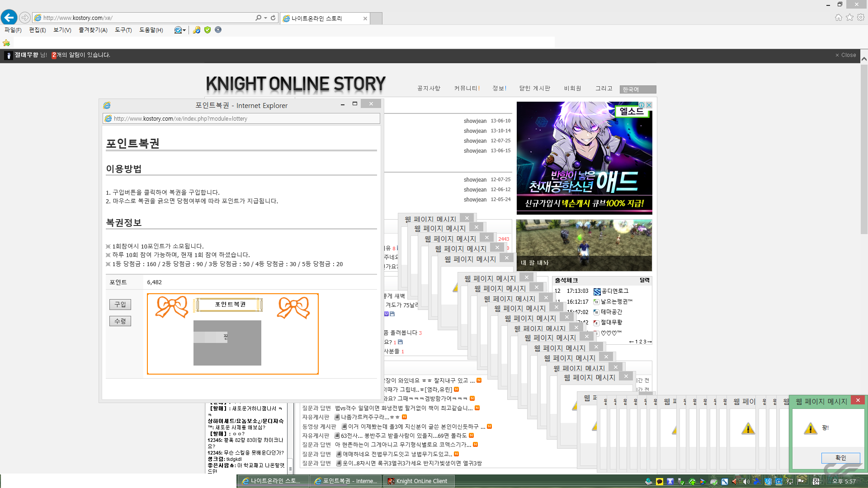Image resolution: width=868 pixels, height=488 pixels.
Task: Click the blue X tray icon
Action: [670, 482]
